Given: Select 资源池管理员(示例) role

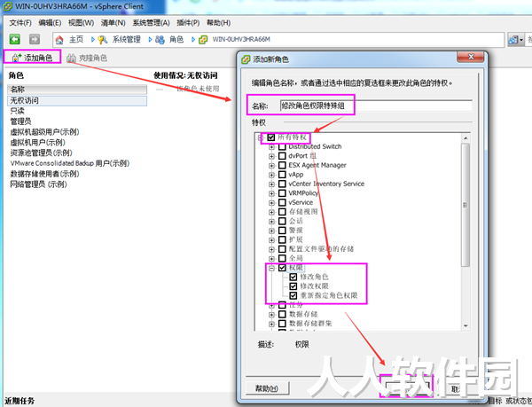Looking at the screenshot, I should coord(41,153).
